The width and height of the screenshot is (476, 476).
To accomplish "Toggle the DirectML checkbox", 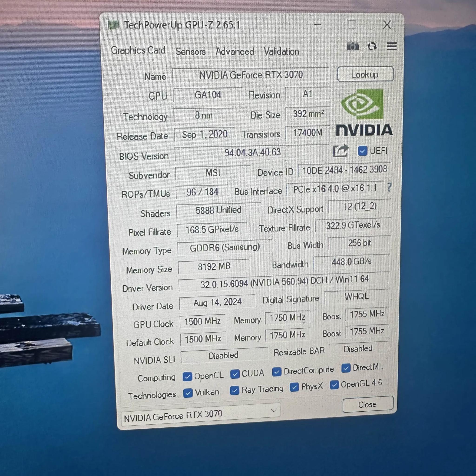I will pyautogui.click(x=346, y=368).
